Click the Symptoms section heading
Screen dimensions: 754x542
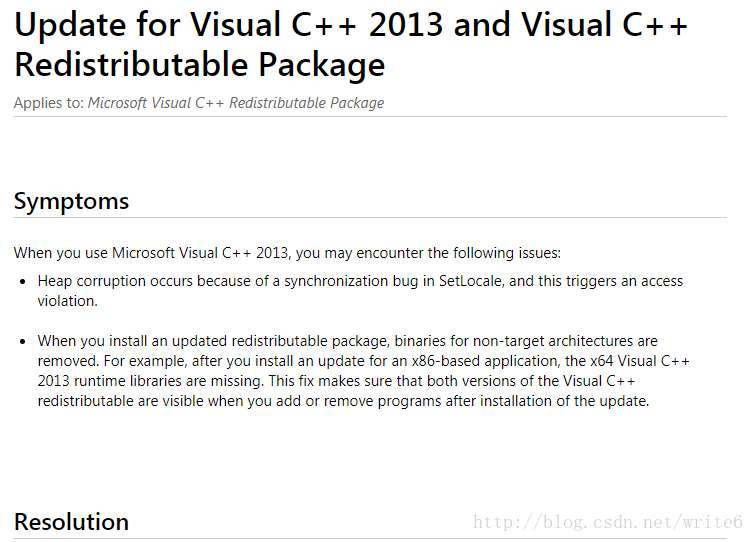[x=71, y=201]
